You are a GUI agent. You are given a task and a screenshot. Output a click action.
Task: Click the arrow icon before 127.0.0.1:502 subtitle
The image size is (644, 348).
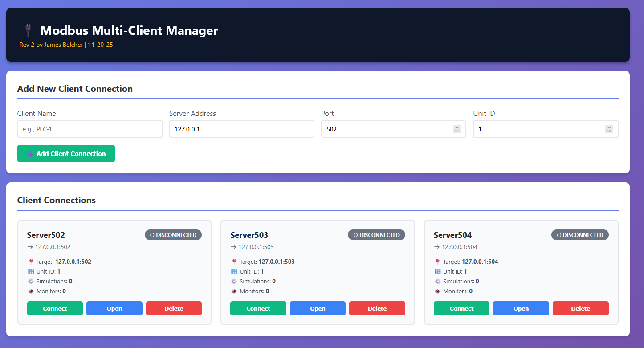[30, 247]
